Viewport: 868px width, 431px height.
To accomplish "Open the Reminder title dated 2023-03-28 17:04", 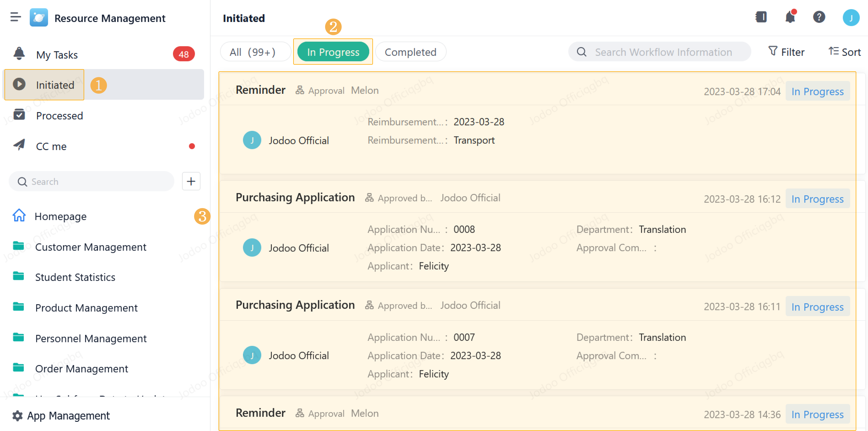I will click(260, 90).
